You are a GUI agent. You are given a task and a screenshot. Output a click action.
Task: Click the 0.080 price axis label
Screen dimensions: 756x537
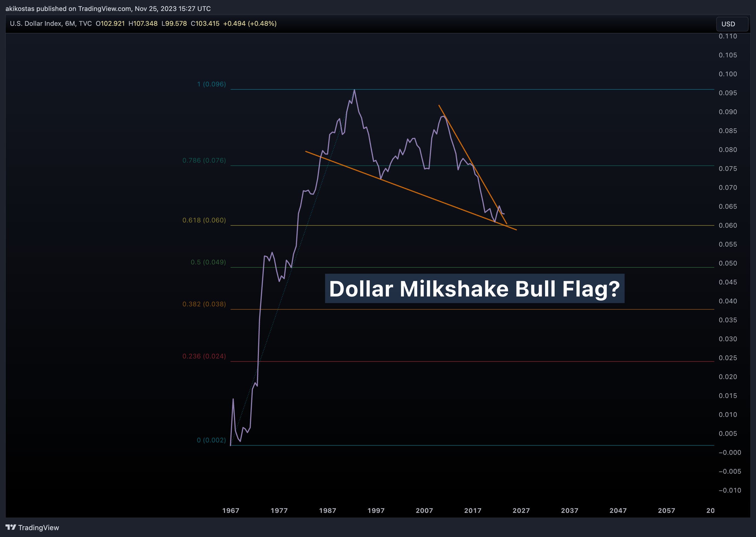(728, 150)
